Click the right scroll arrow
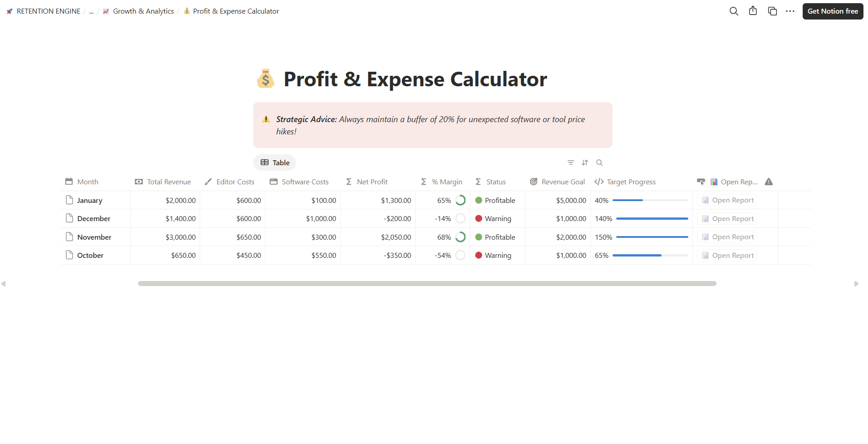The image size is (868, 444). point(856,284)
